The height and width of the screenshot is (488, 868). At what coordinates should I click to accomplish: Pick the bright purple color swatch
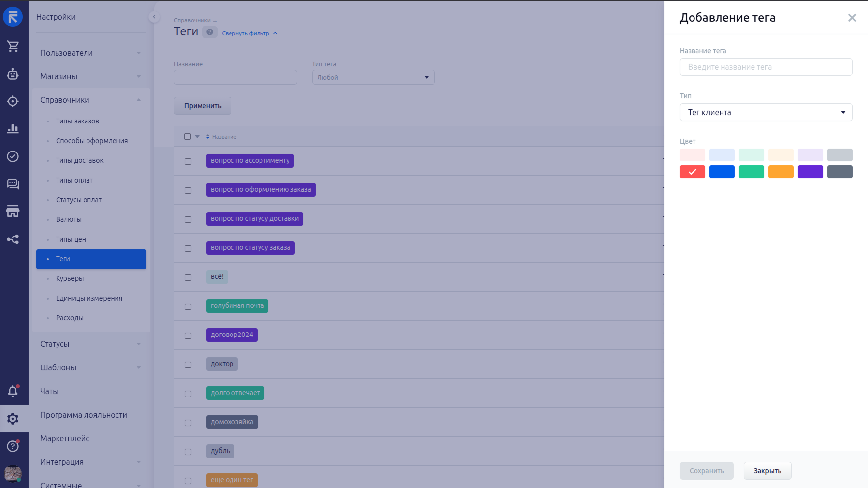point(810,172)
